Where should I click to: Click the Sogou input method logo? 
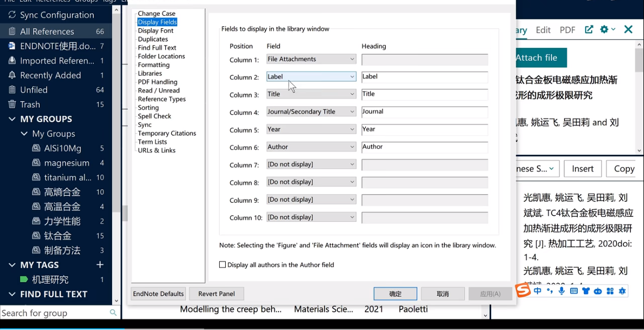[x=523, y=291]
